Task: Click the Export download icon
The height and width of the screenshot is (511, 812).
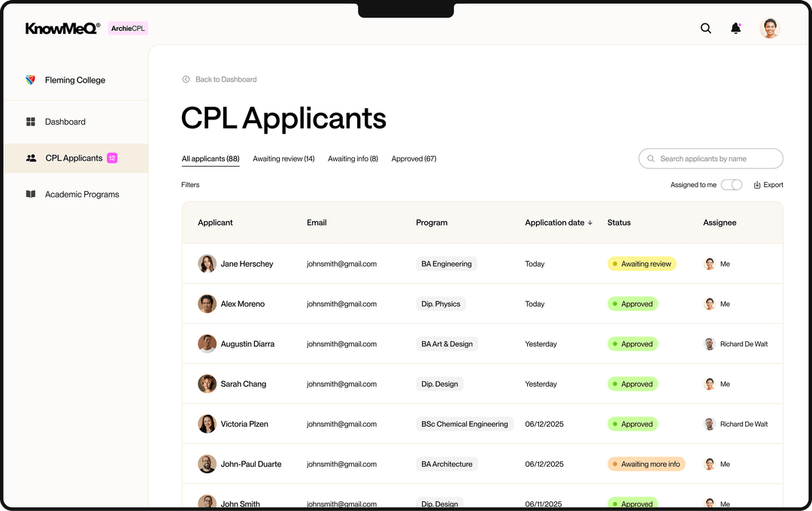Action: [756, 184]
